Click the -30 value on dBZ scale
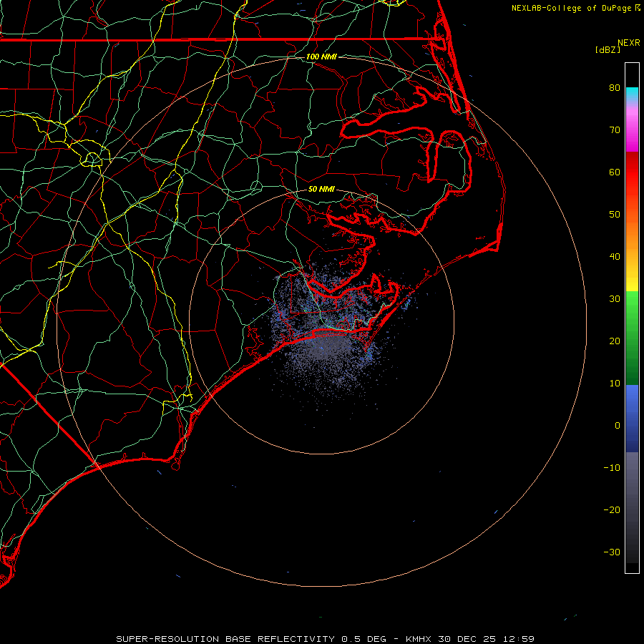The height and width of the screenshot is (644, 644). pos(612,552)
